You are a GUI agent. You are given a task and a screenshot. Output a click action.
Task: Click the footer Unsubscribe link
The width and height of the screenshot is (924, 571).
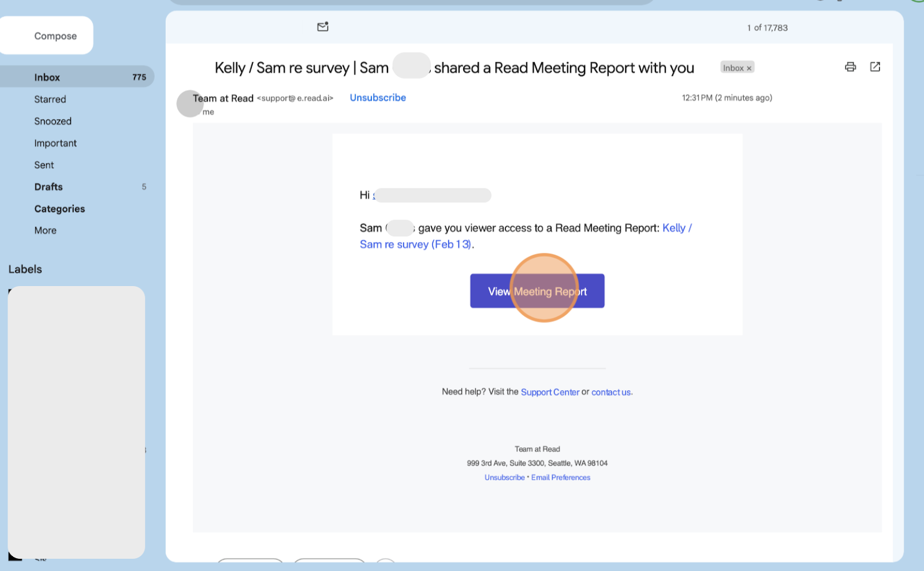point(505,477)
